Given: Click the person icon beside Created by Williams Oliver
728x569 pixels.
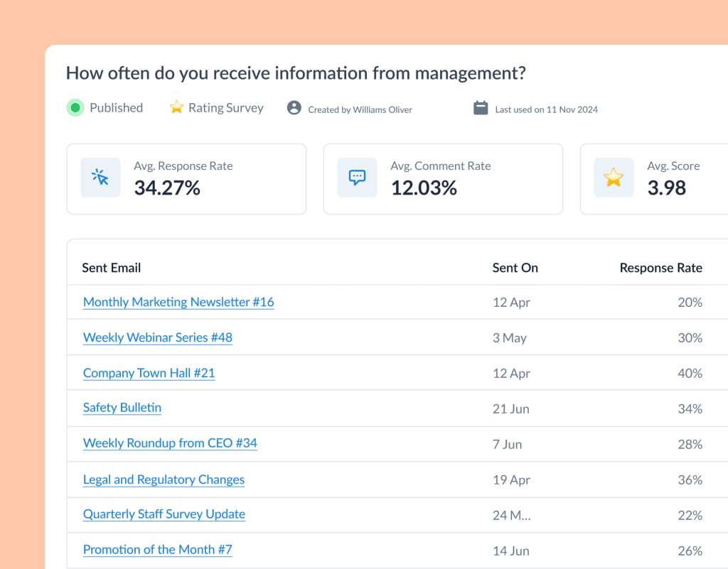Looking at the screenshot, I should click(x=294, y=108).
